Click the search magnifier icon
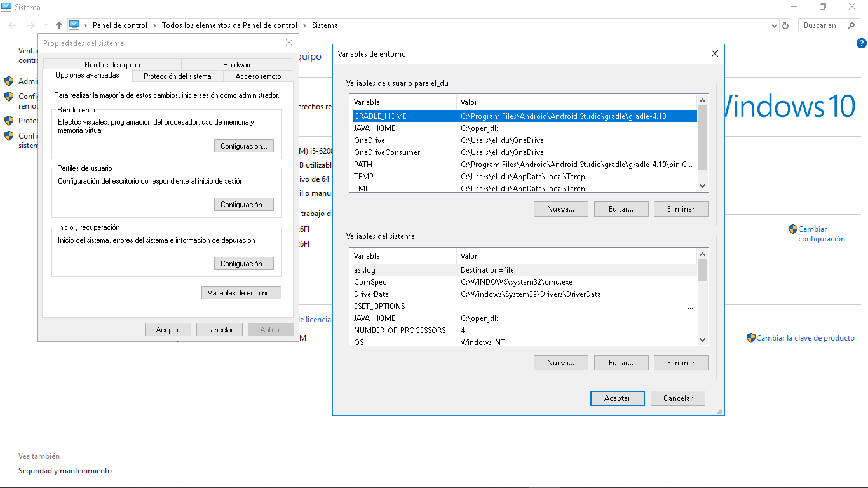Image resolution: width=868 pixels, height=488 pixels. tap(851, 25)
